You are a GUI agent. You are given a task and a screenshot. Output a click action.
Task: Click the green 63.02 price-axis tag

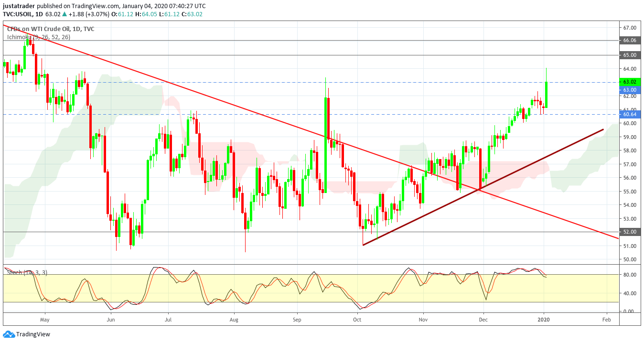[x=630, y=82]
